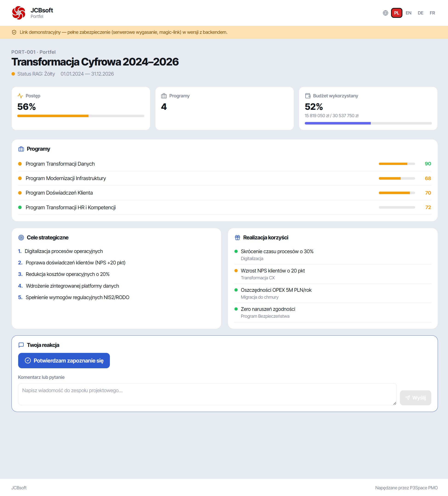Click score 68 in programs list

coord(428,178)
